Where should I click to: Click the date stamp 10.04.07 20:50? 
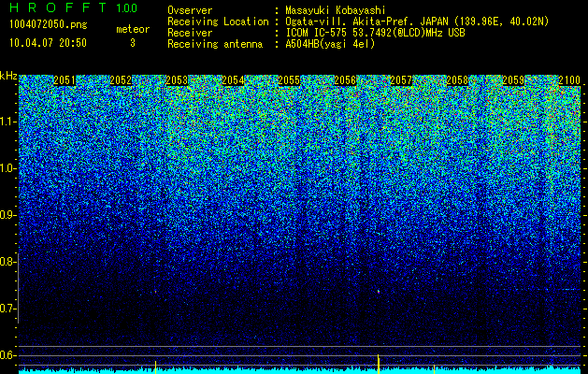pyautogui.click(x=48, y=43)
